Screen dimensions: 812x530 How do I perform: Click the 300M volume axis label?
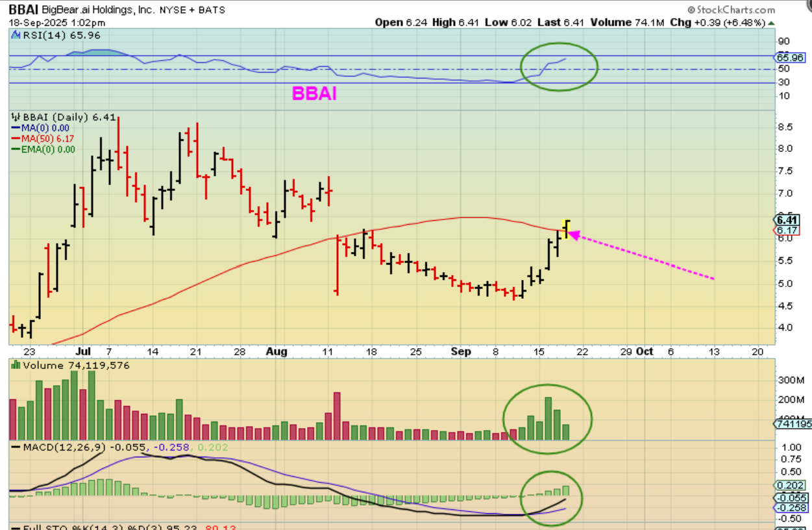point(791,379)
